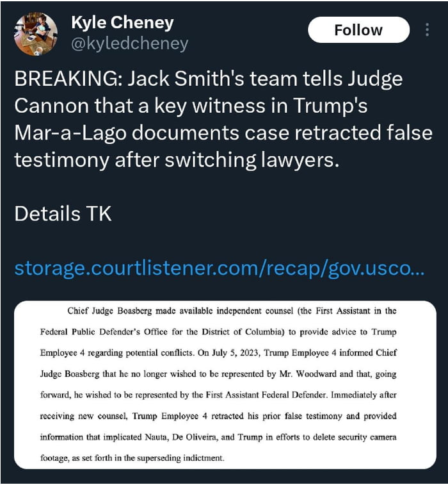Open the storage.courtlistener.com link
The height and width of the screenshot is (485, 448).
point(219,267)
